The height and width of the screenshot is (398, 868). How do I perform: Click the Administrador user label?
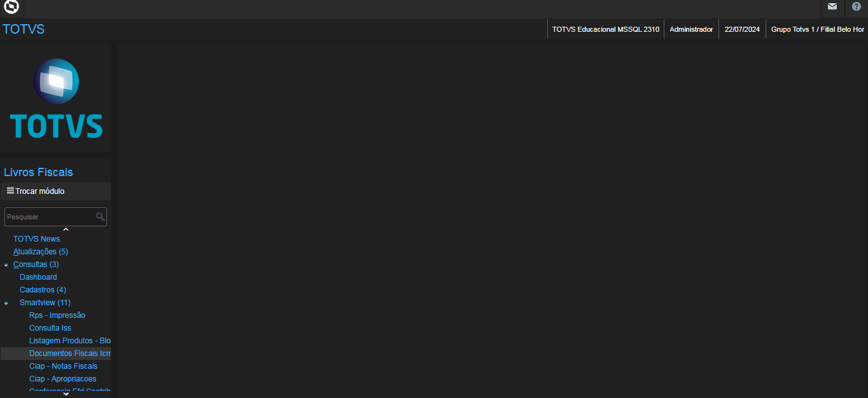tap(691, 29)
